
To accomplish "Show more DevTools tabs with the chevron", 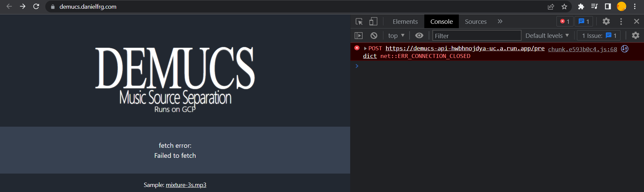I will [x=500, y=21].
